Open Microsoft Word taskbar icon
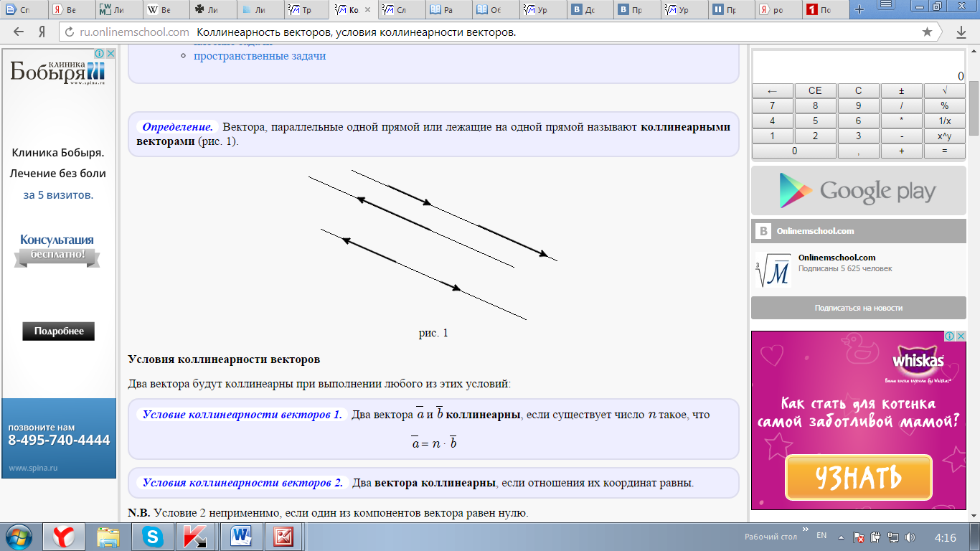 click(x=240, y=537)
